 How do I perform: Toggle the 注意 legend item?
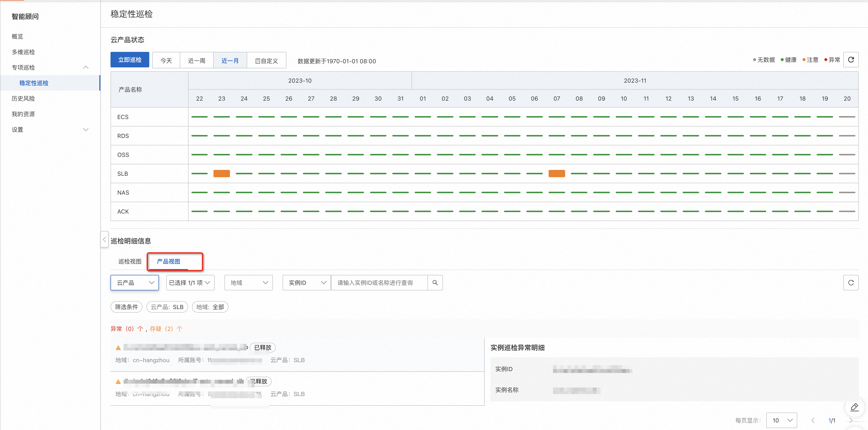(810, 60)
